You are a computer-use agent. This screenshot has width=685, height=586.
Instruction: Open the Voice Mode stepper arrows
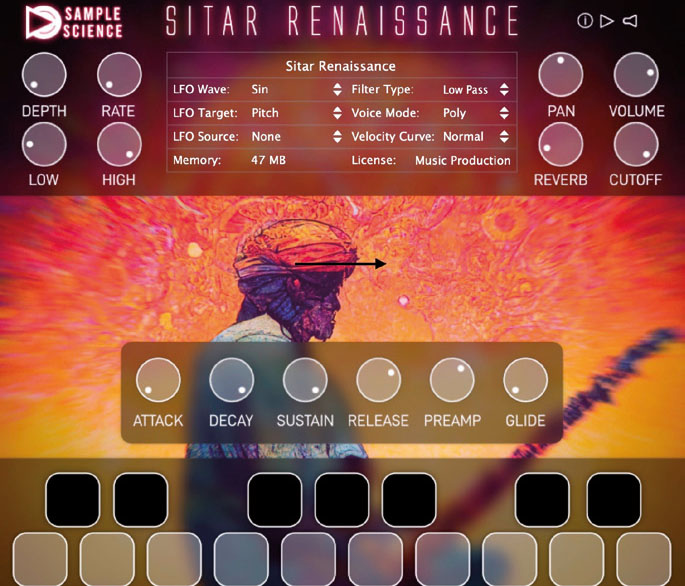point(504,113)
